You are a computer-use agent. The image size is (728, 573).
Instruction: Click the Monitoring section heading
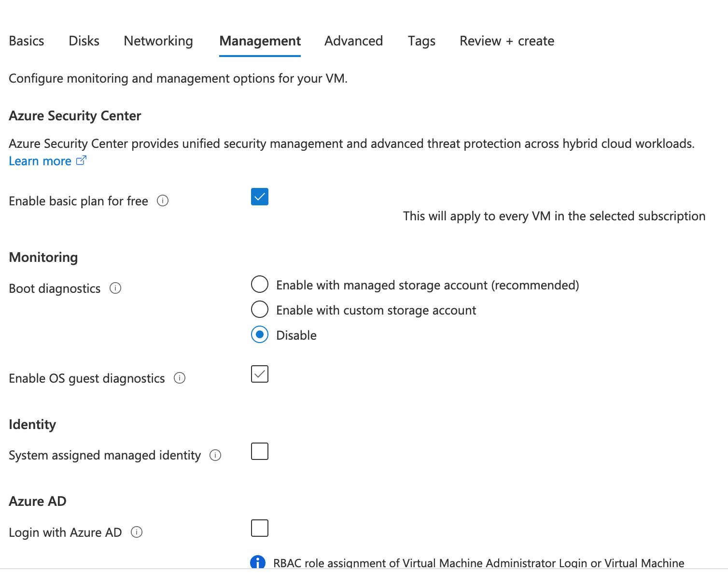[43, 257]
